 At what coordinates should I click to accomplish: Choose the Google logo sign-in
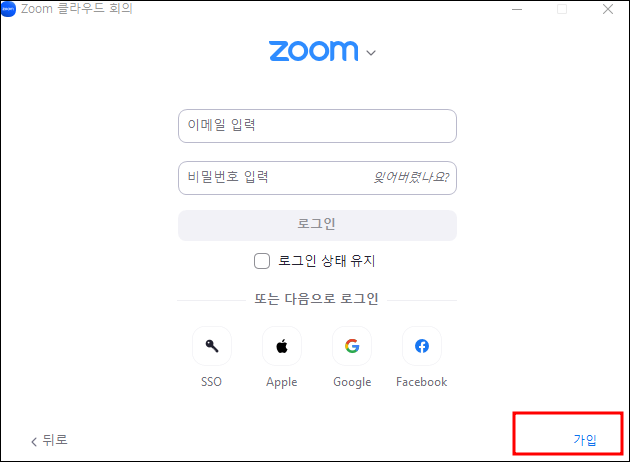[x=352, y=346]
